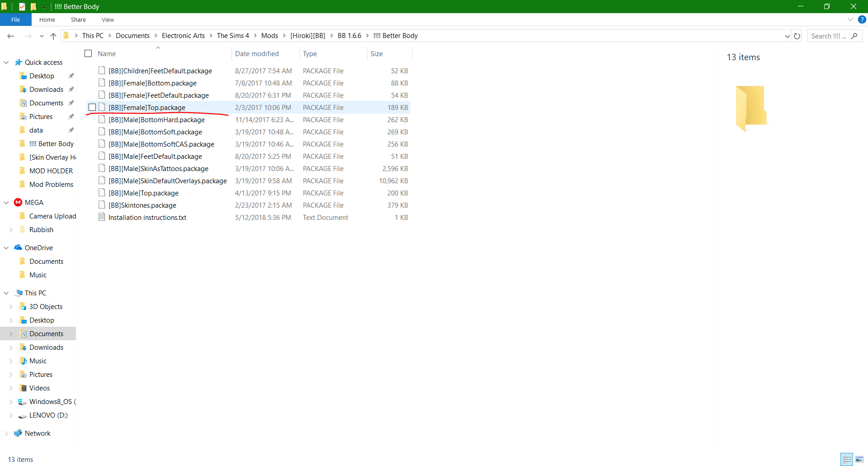Click the Videos folder icon

(x=24, y=388)
